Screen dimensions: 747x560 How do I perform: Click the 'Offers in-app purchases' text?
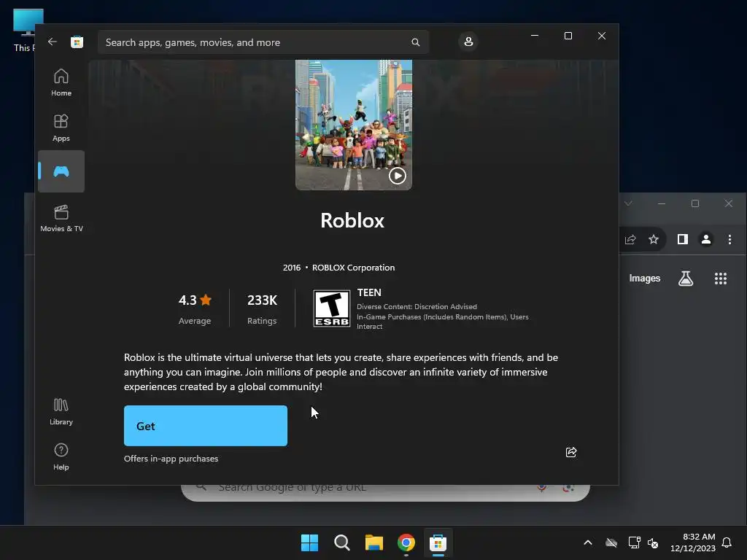pos(171,459)
